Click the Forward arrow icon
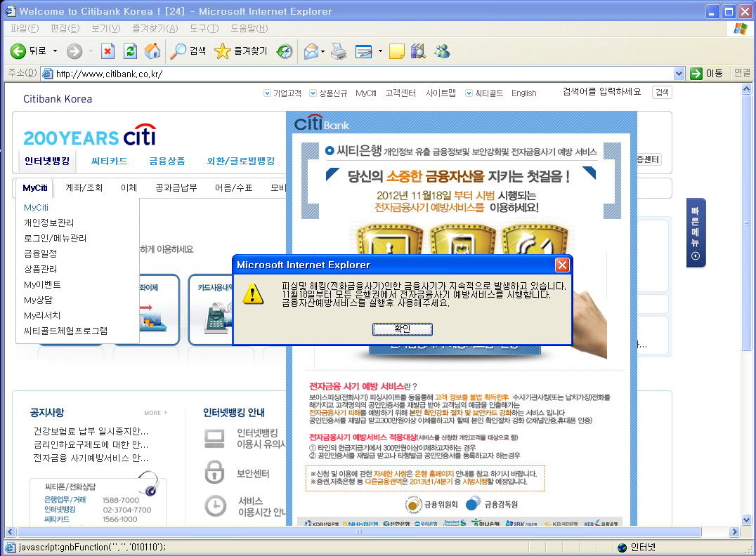 [x=74, y=51]
